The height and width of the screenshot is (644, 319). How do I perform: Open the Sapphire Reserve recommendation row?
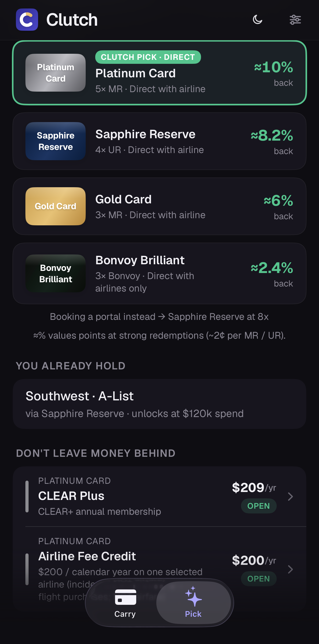[159, 141]
